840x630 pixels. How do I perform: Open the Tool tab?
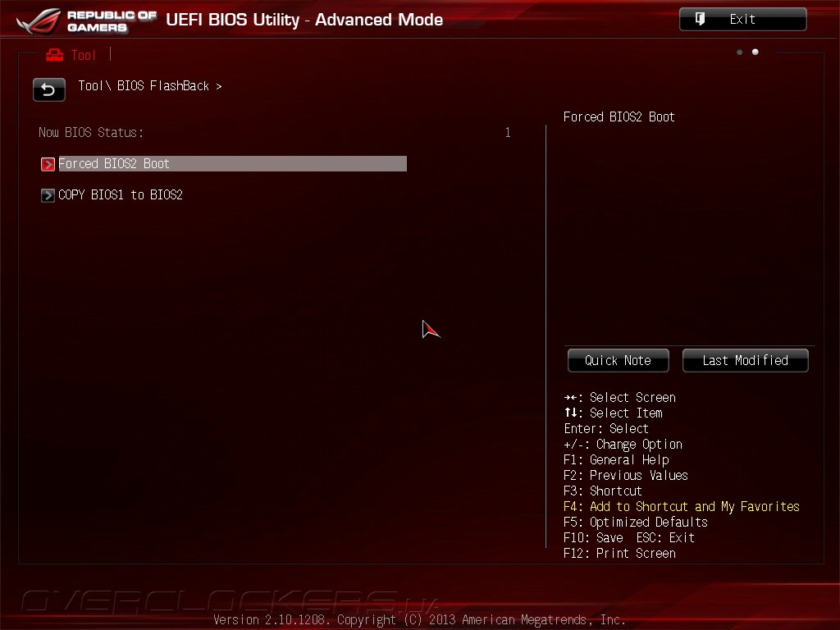click(83, 55)
